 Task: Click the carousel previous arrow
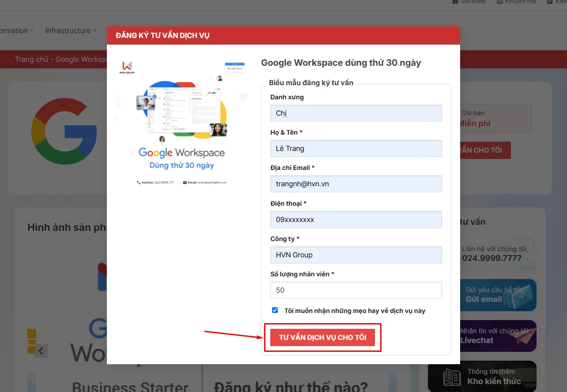(41, 351)
